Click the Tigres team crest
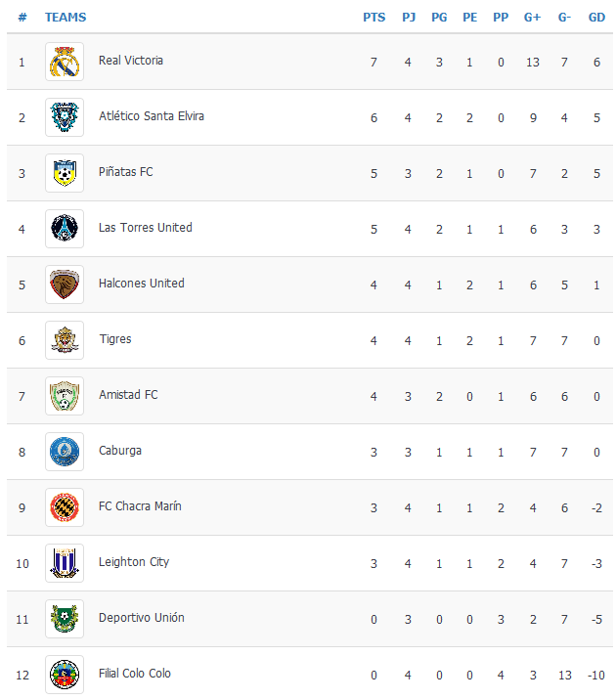Image resolution: width=616 pixels, height=700 pixels. pos(65,340)
